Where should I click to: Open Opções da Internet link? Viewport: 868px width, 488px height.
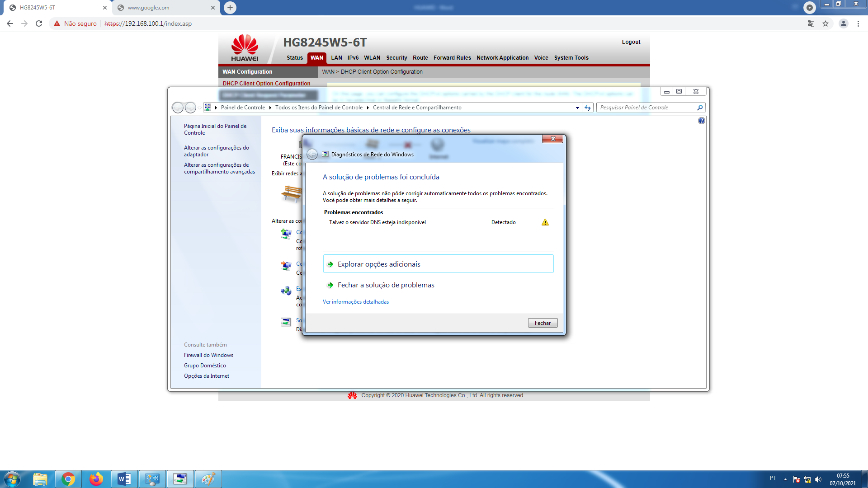pyautogui.click(x=206, y=376)
